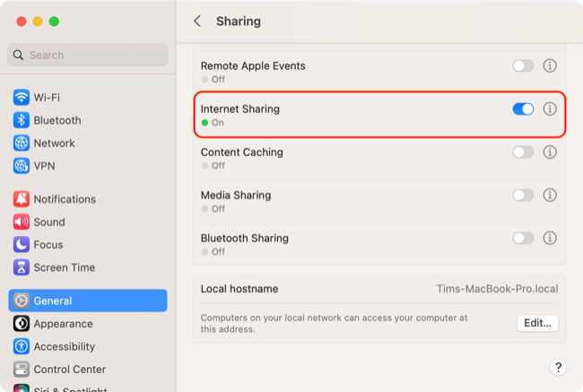Viewport: 583px width, 392px height.
Task: Open Bluetooth settings from sidebar icon
Action: (x=22, y=120)
